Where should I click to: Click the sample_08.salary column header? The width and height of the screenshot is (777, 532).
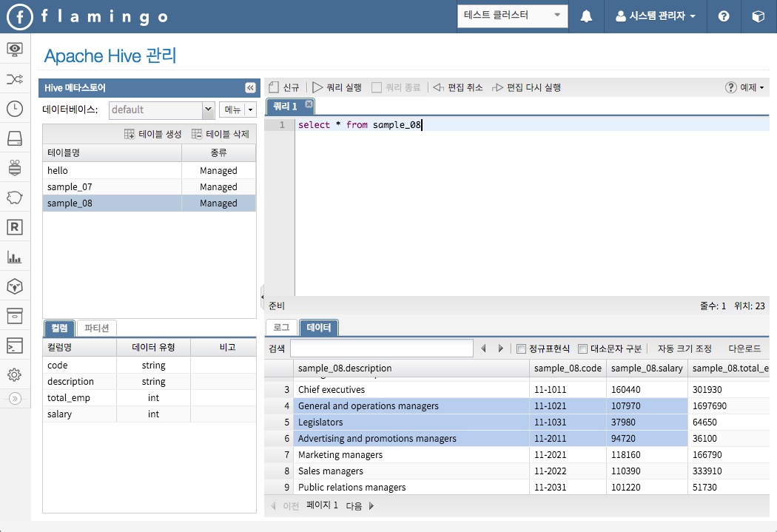(x=647, y=368)
